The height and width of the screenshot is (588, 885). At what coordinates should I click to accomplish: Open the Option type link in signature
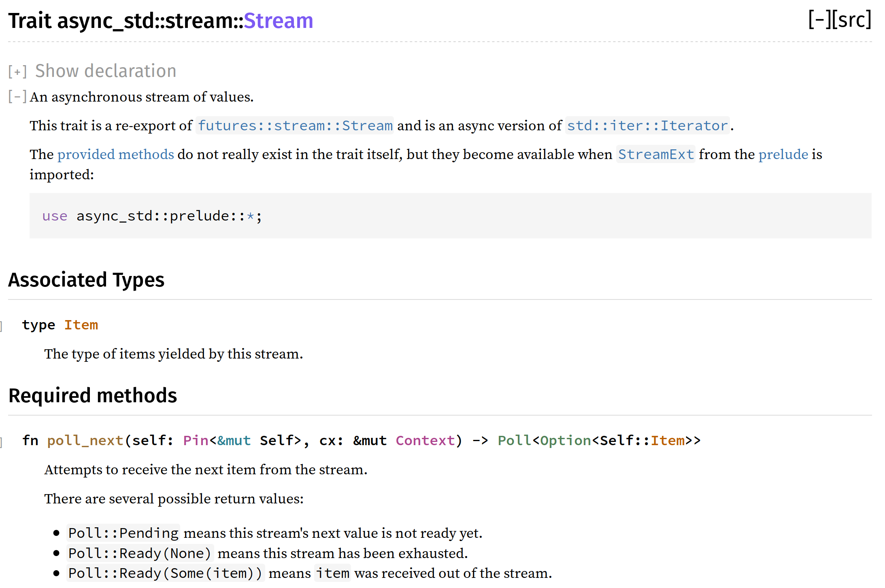(566, 440)
